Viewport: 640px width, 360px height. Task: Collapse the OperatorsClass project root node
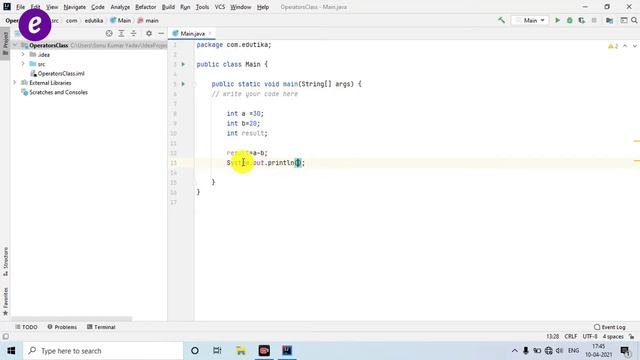15,45
